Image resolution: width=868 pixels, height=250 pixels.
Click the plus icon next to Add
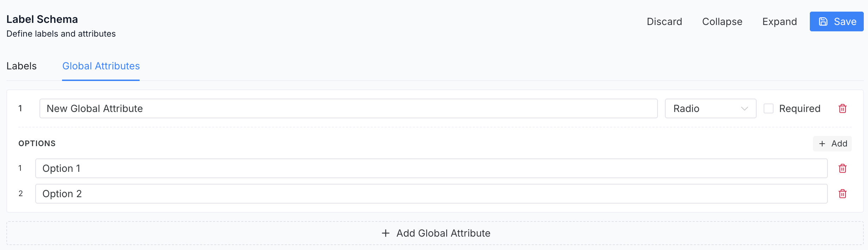[x=823, y=144]
